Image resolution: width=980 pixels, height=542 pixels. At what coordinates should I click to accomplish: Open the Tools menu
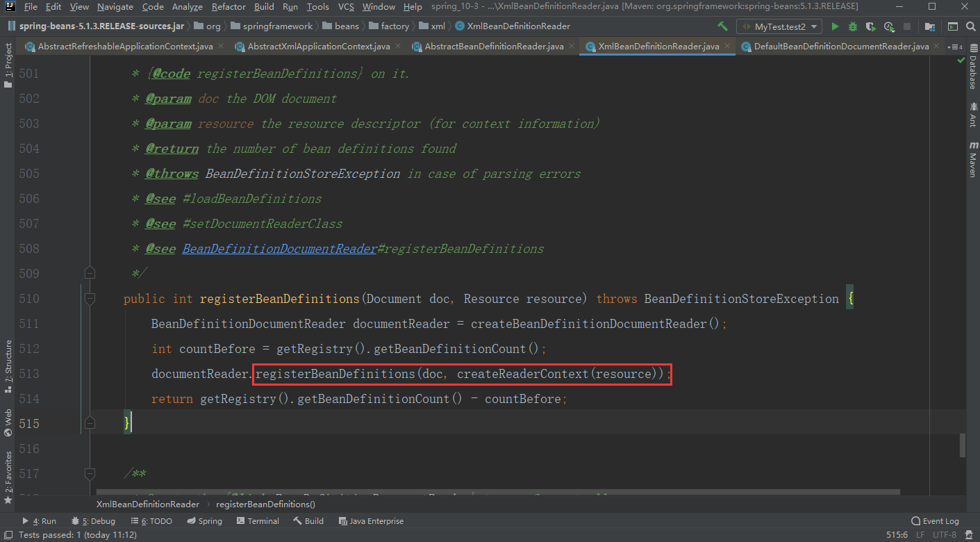point(317,7)
